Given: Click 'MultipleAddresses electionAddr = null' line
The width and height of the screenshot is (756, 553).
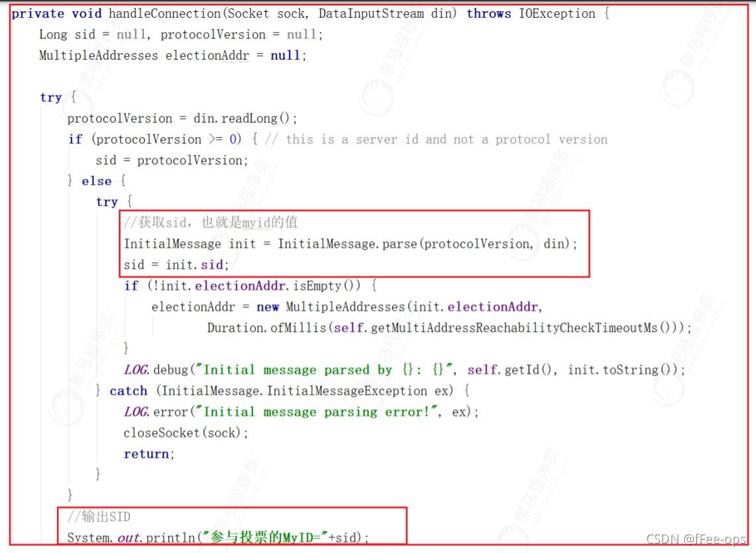Looking at the screenshot, I should coord(173,56).
